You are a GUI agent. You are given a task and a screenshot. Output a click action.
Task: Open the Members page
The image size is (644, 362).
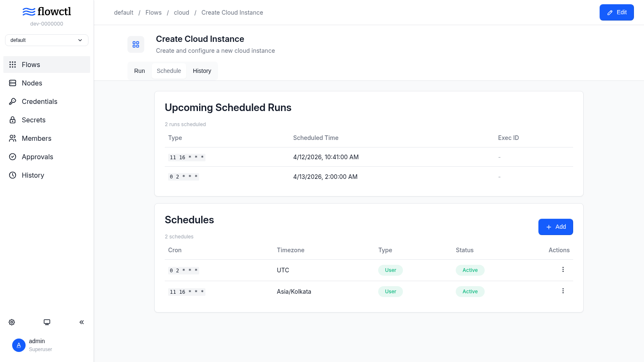(47, 138)
